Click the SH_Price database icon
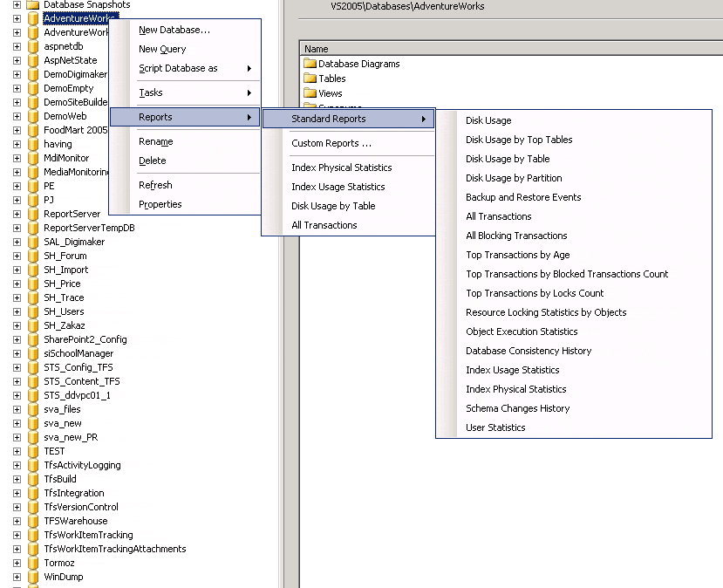The height and width of the screenshot is (588, 723). (x=33, y=284)
